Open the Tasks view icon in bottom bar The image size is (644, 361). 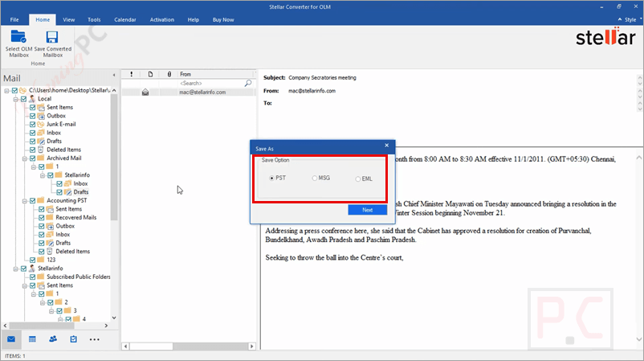[x=74, y=339]
